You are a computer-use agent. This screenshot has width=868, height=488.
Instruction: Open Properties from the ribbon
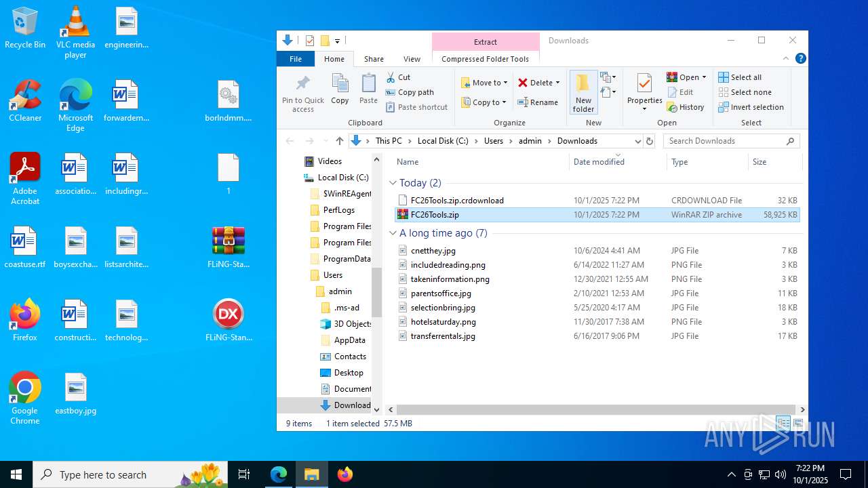click(644, 92)
